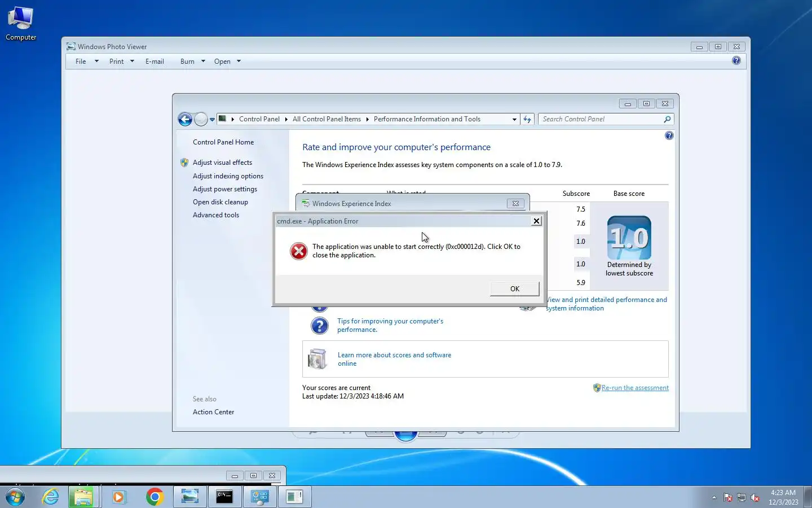812x508 pixels.
Task: Refresh the Control Panel address bar
Action: click(x=527, y=119)
